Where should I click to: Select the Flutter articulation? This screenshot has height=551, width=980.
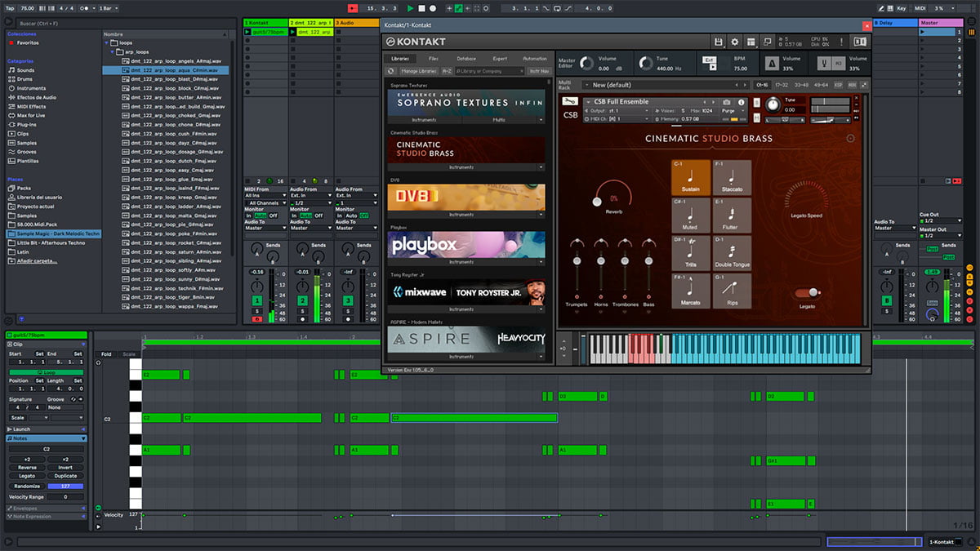[x=732, y=216]
